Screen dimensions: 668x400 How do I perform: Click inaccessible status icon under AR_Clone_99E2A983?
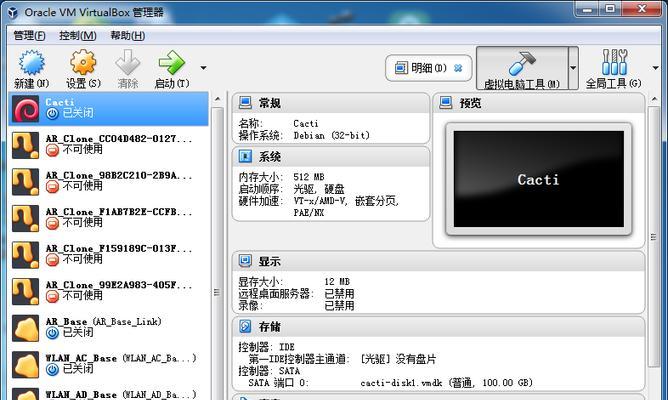(x=52, y=296)
